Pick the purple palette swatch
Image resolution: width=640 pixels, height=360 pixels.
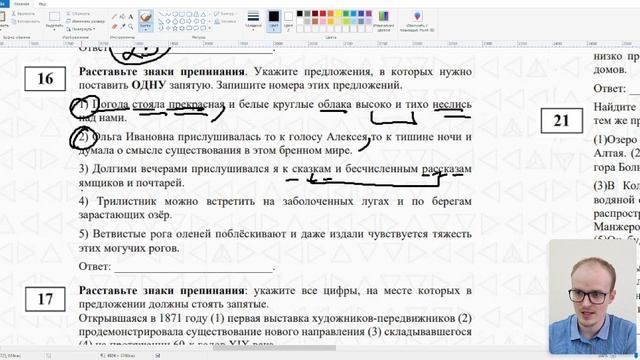pyautogui.click(x=369, y=13)
